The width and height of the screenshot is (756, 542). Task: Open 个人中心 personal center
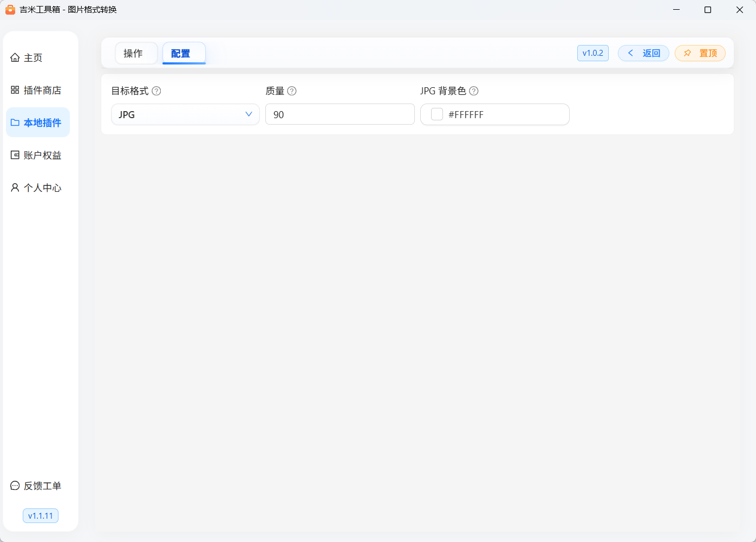click(x=37, y=188)
